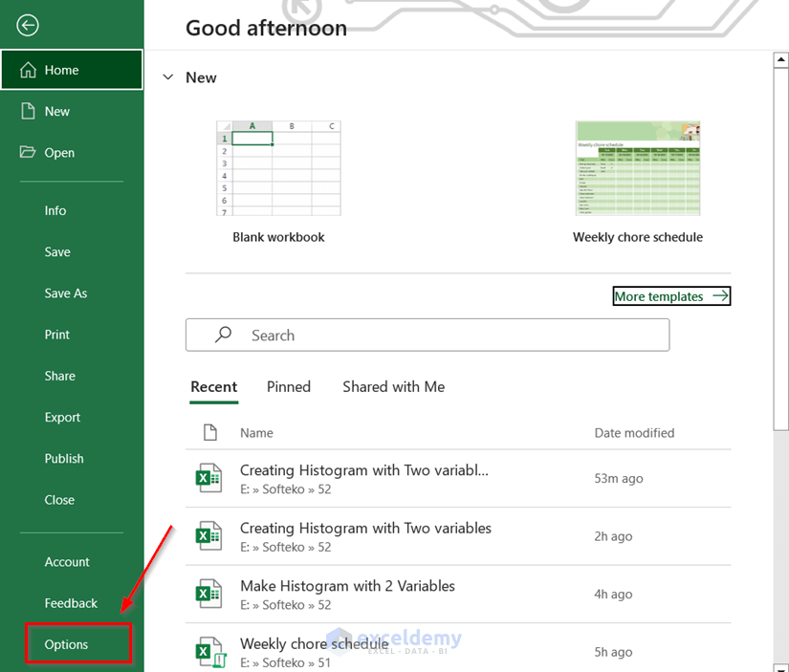Click template icon for Weekly chore schedule file
789x672 pixels.
click(209, 652)
